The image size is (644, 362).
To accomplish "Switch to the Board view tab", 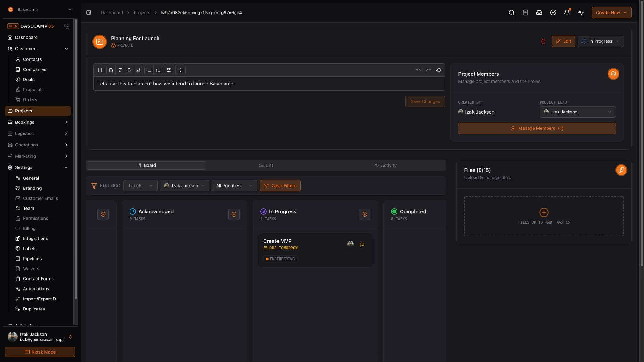I will 147,165.
